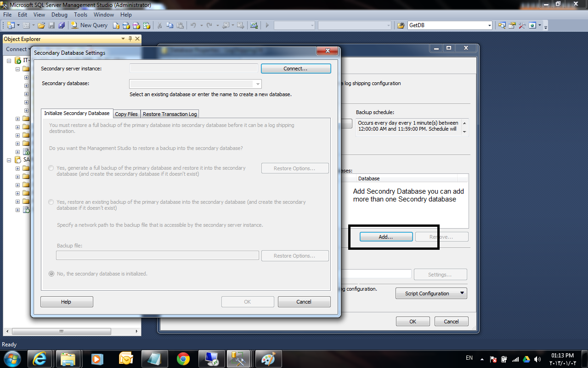Open the File menu

point(7,15)
